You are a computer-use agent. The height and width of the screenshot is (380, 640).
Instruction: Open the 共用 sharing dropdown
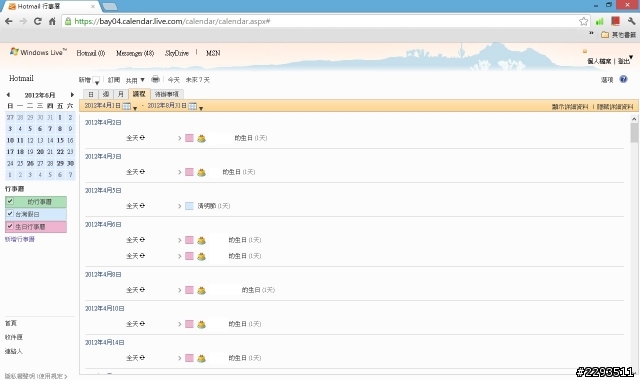coord(135,80)
